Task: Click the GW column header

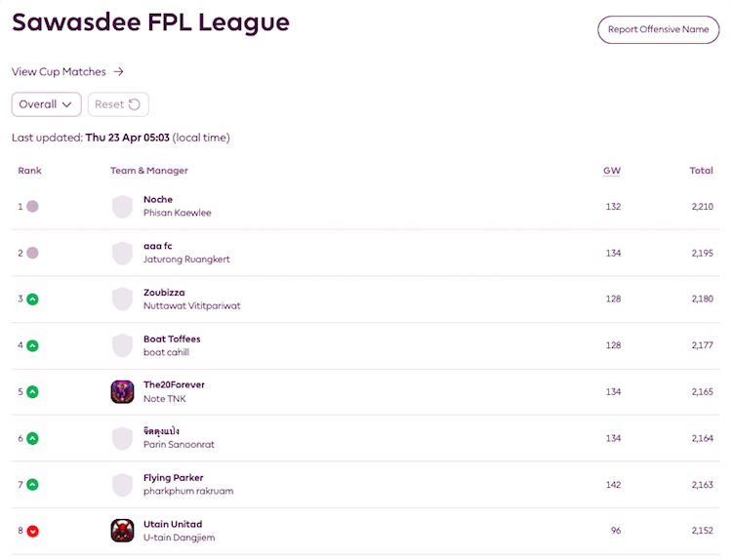Action: click(x=612, y=171)
